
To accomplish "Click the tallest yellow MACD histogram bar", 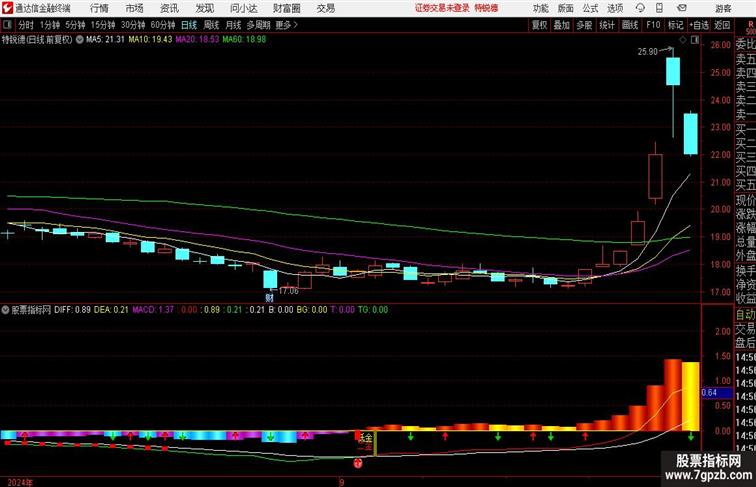I will [x=690, y=396].
